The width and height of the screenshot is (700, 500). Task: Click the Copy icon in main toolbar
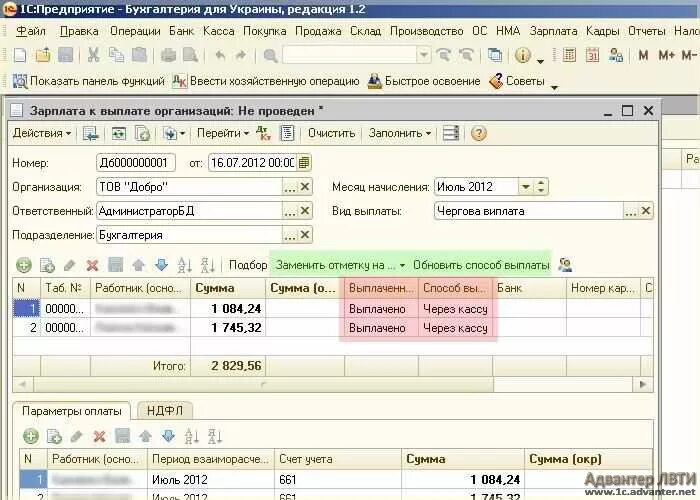(116, 55)
